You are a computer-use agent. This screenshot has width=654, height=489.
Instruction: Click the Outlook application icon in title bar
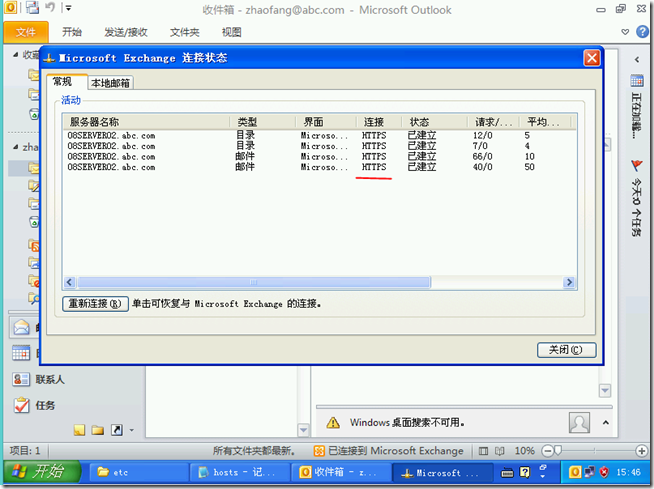pos(10,7)
